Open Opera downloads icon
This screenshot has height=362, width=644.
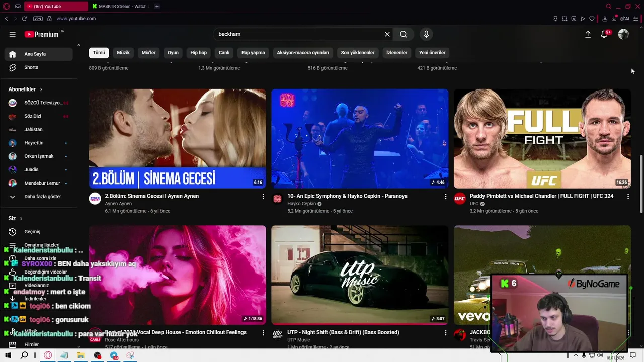(614, 19)
